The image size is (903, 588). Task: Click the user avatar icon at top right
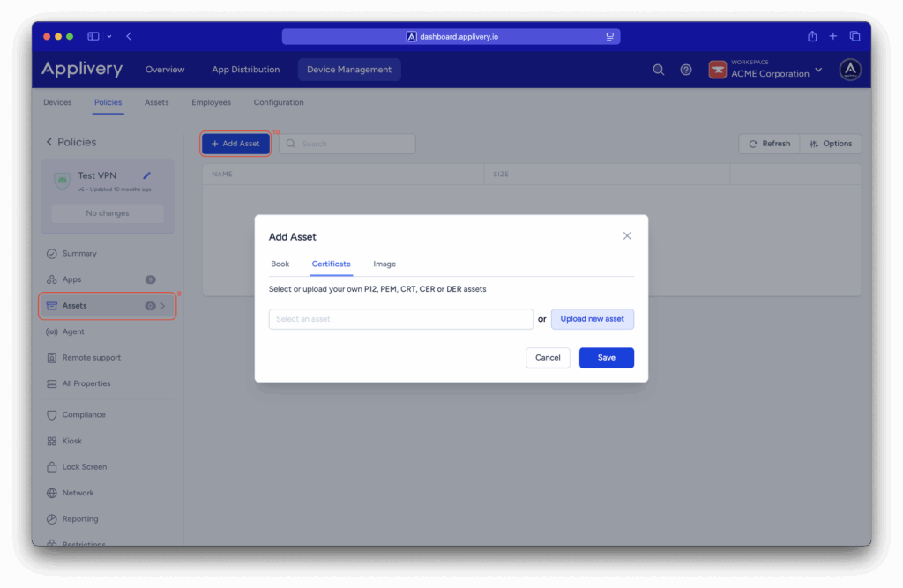point(850,70)
